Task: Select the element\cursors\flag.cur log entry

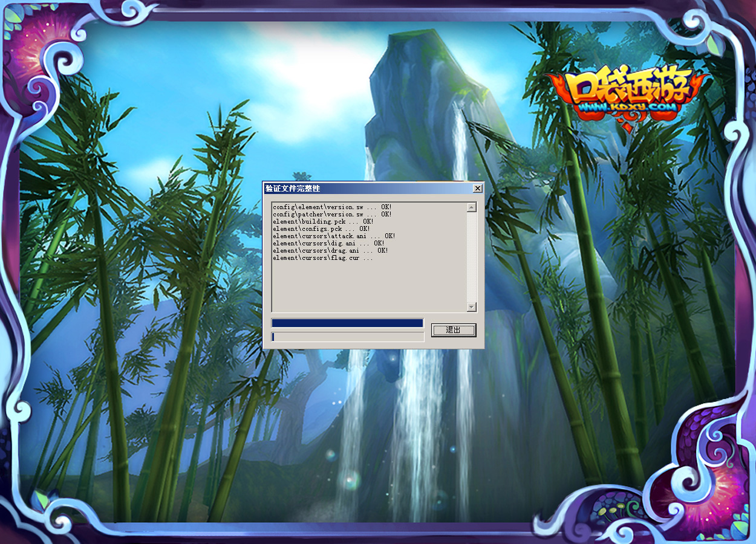Action: tap(322, 258)
